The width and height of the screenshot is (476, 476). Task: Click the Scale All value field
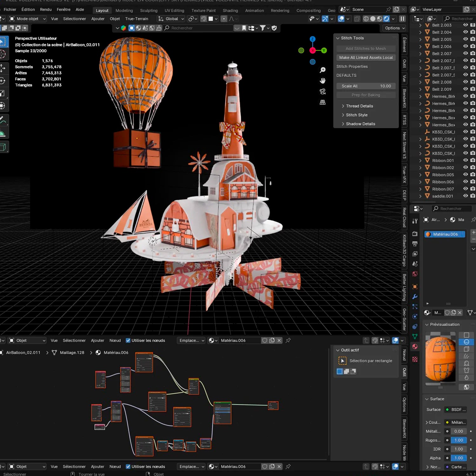click(x=366, y=86)
